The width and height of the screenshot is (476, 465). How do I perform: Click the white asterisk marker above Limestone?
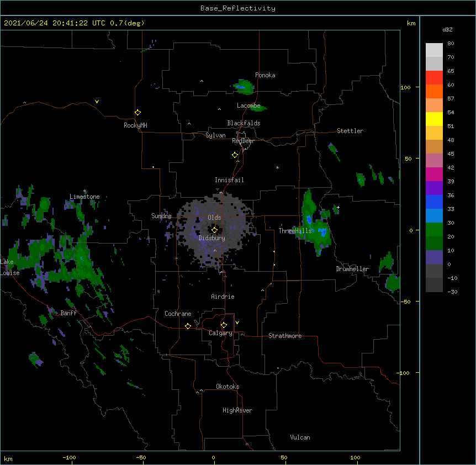[84, 191]
